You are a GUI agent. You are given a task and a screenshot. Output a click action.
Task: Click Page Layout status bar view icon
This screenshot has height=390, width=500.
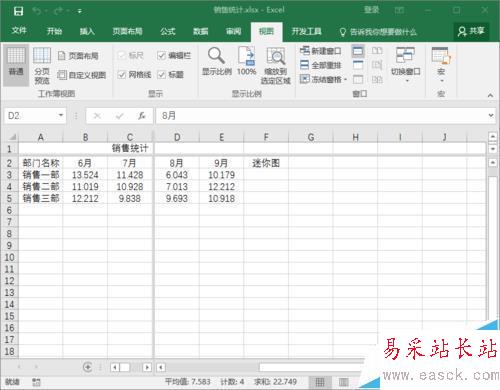(x=344, y=382)
